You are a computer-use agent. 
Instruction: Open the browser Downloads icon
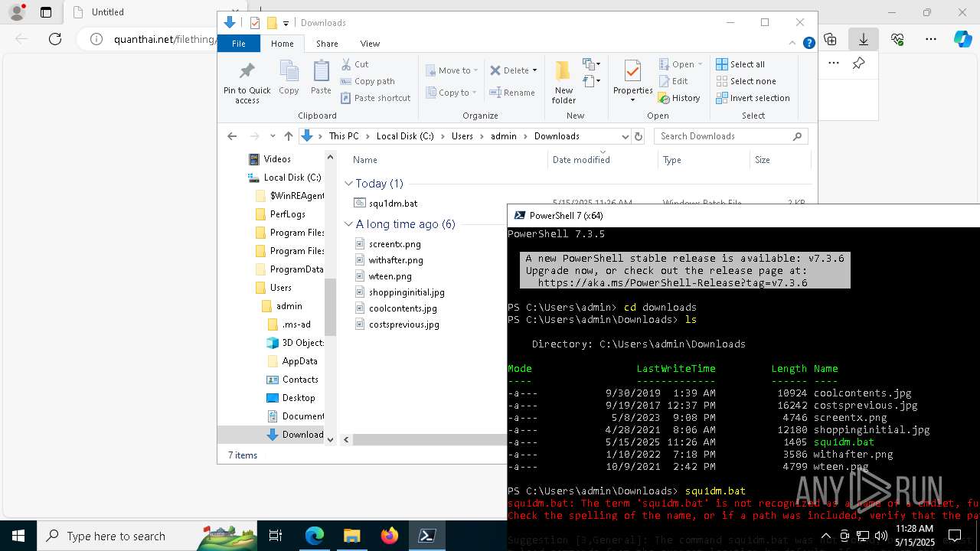pyautogui.click(x=863, y=39)
